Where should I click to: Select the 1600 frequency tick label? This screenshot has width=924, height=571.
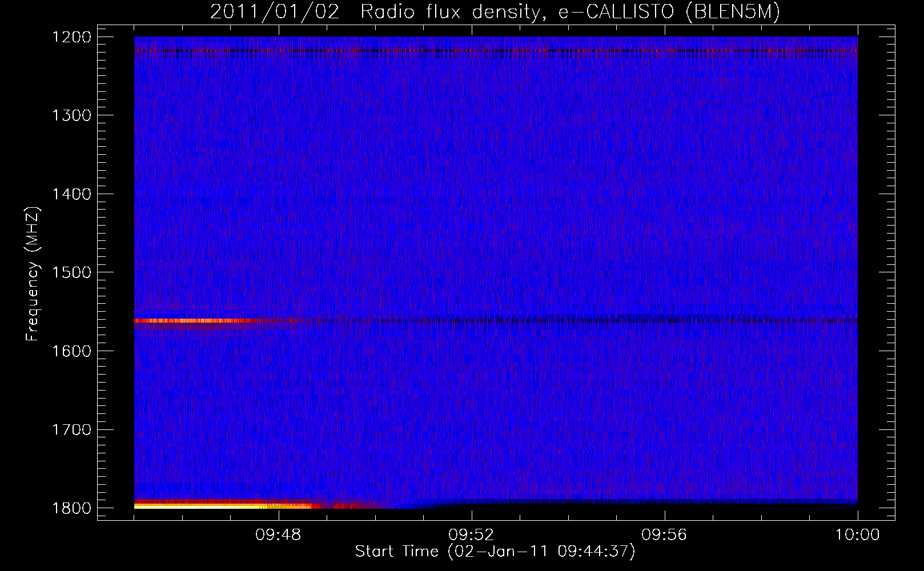[72, 351]
